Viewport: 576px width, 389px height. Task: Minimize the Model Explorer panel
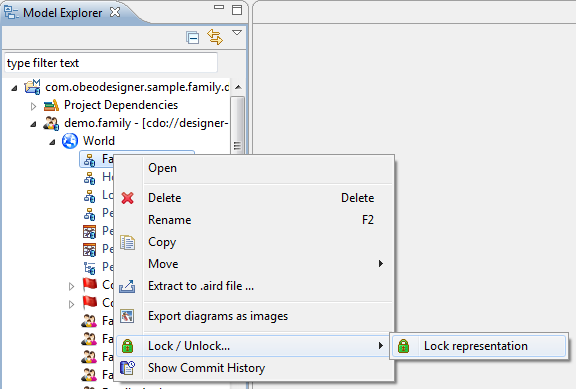point(219,7)
